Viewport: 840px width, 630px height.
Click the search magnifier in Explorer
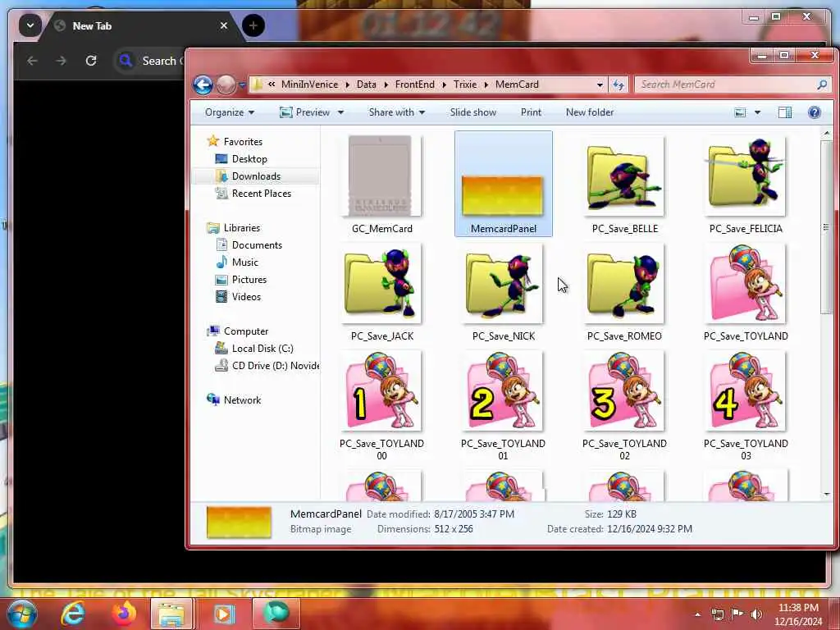pyautogui.click(x=822, y=84)
